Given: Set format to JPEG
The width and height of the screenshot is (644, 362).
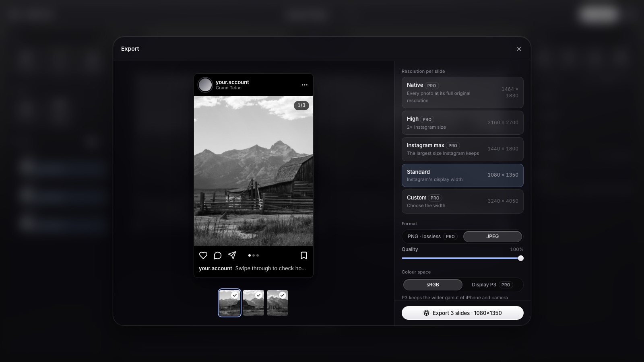Looking at the screenshot, I should [x=493, y=237].
